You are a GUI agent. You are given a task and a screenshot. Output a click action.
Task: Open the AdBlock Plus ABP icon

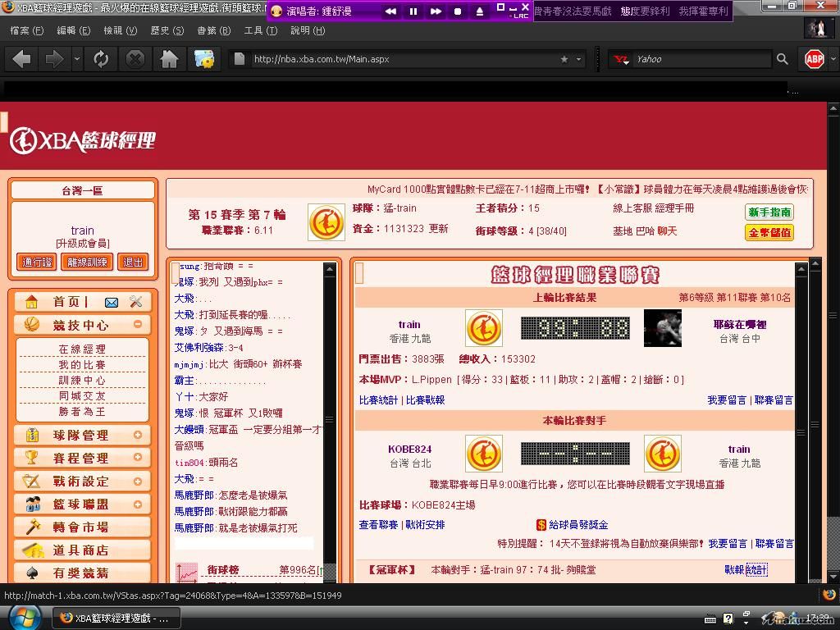pyautogui.click(x=814, y=59)
